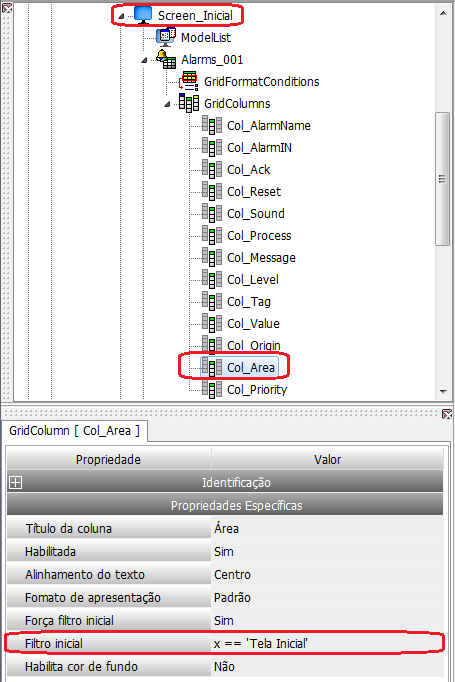Select the Col_Sound tree item
The width and height of the screenshot is (455, 682).
(256, 214)
